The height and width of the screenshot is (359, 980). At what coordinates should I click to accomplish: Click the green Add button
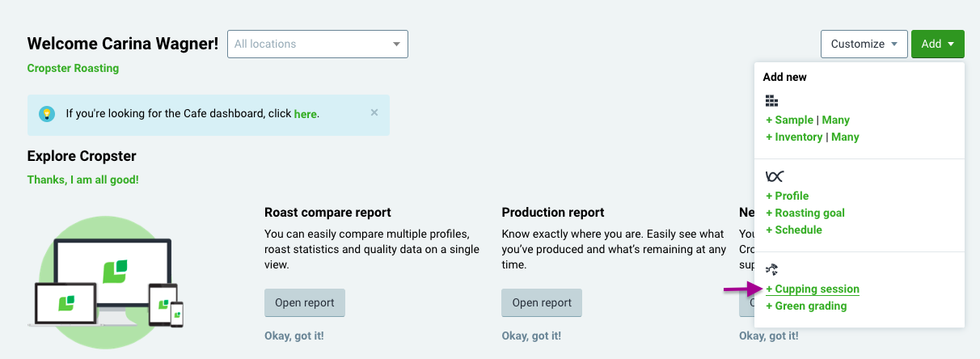[x=937, y=44]
